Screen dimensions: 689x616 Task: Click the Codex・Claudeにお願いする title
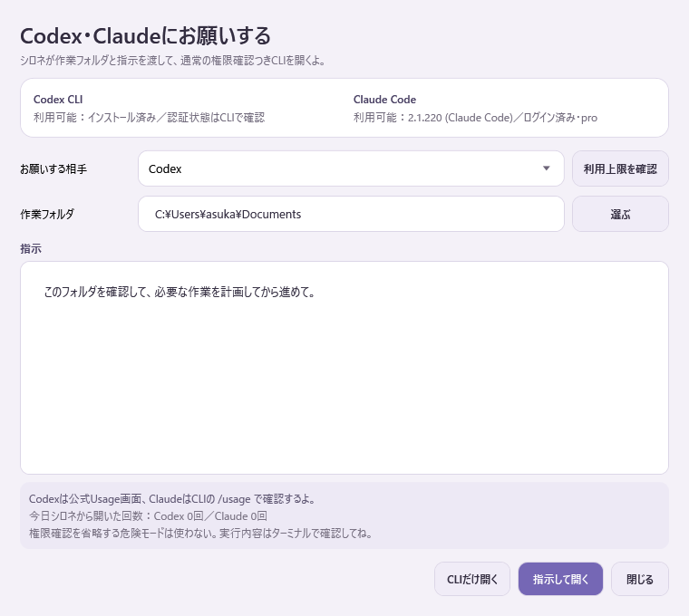(145, 35)
